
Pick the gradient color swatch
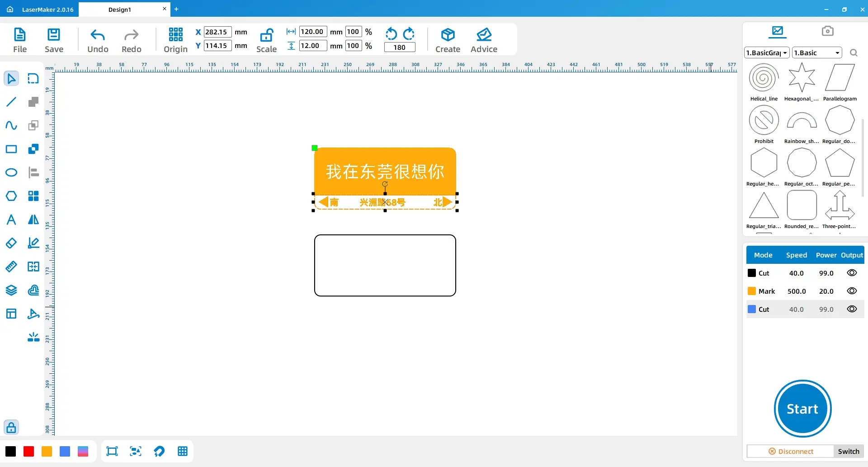pos(83,451)
